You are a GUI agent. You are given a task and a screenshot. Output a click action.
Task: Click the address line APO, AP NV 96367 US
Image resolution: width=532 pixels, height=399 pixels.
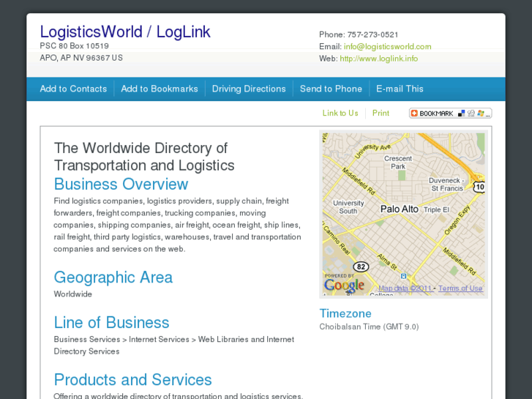pyautogui.click(x=81, y=58)
